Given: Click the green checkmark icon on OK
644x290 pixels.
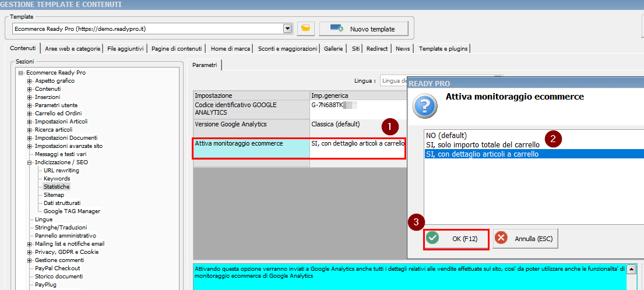Looking at the screenshot, I should click(x=432, y=238).
